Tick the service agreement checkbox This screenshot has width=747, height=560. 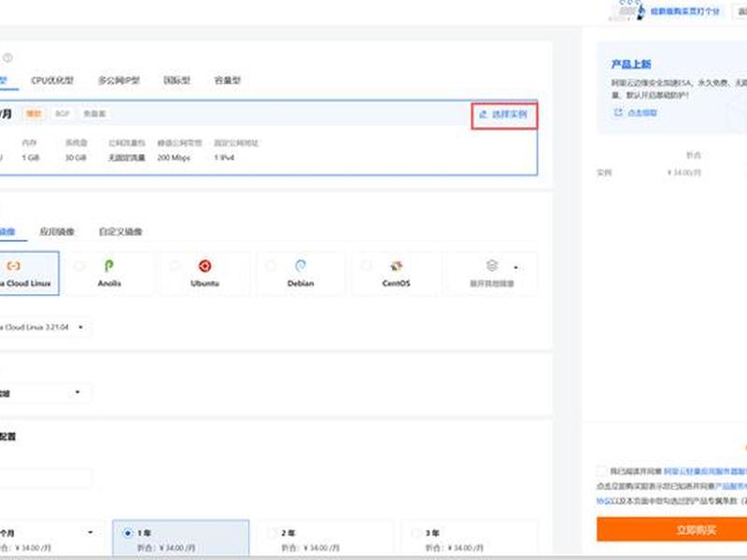pyautogui.click(x=601, y=471)
